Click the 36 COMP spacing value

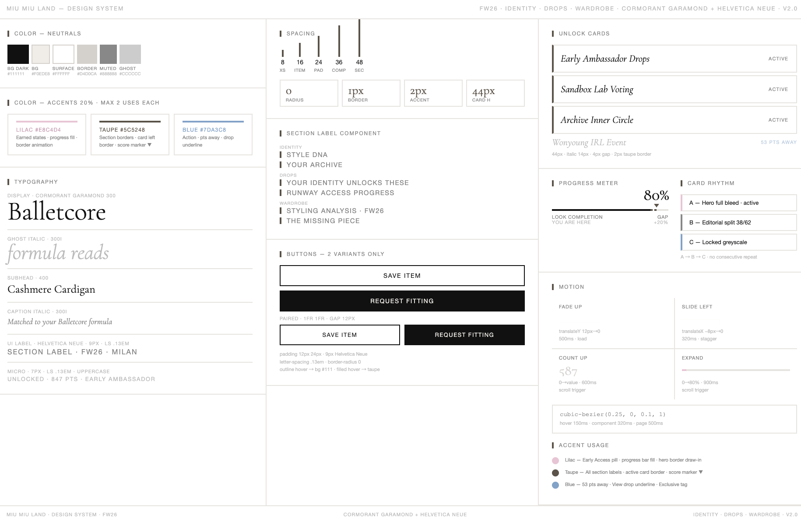click(x=339, y=62)
